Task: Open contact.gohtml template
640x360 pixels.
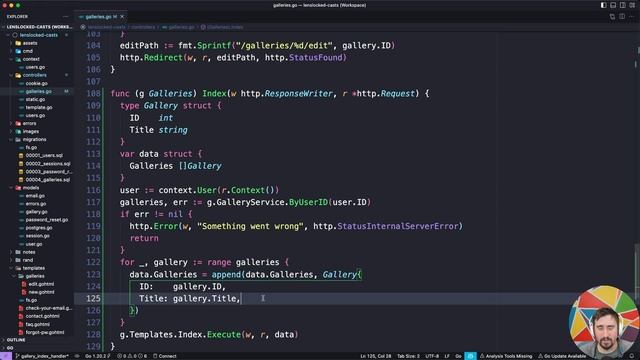Action: [42, 316]
